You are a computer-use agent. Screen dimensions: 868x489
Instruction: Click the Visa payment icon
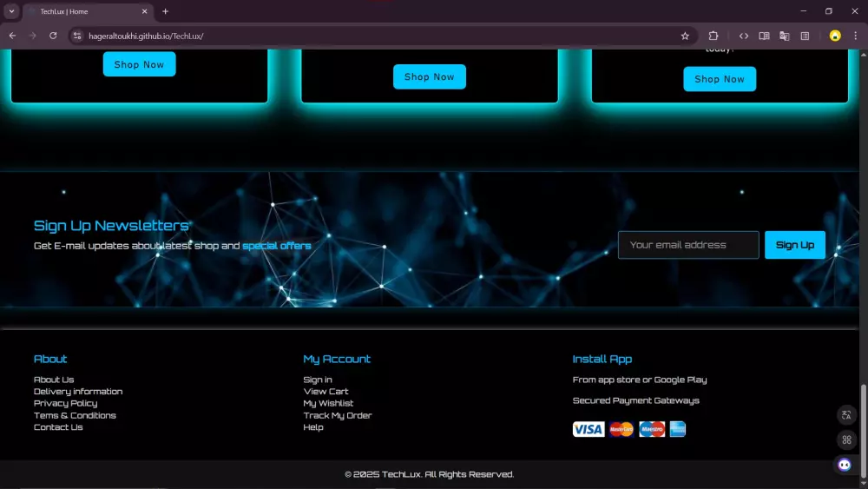click(x=589, y=429)
